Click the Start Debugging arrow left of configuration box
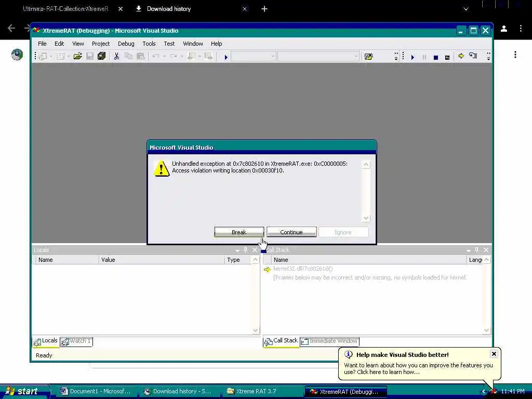 click(226, 57)
